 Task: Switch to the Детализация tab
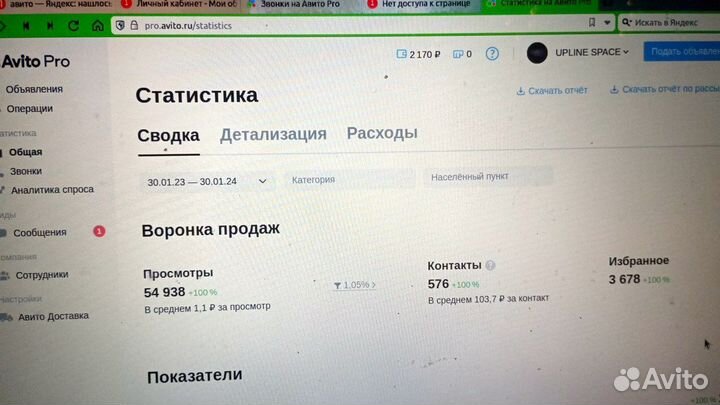click(x=273, y=134)
